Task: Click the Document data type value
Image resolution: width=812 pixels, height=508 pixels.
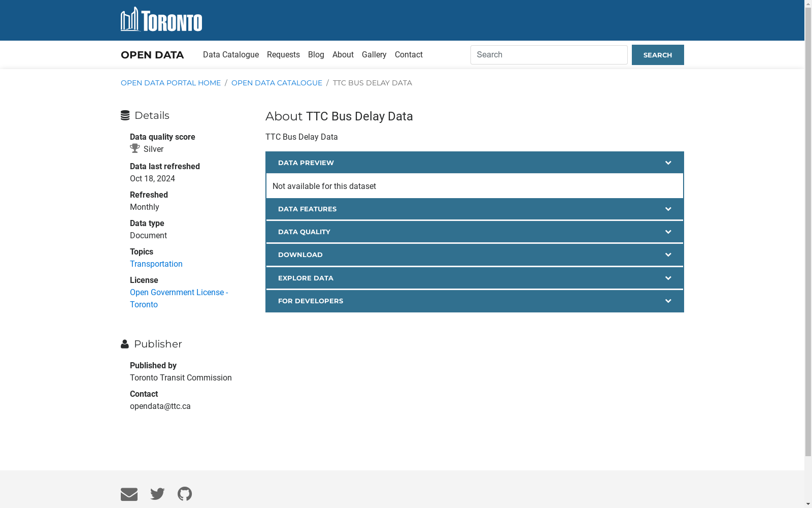Action: point(148,236)
